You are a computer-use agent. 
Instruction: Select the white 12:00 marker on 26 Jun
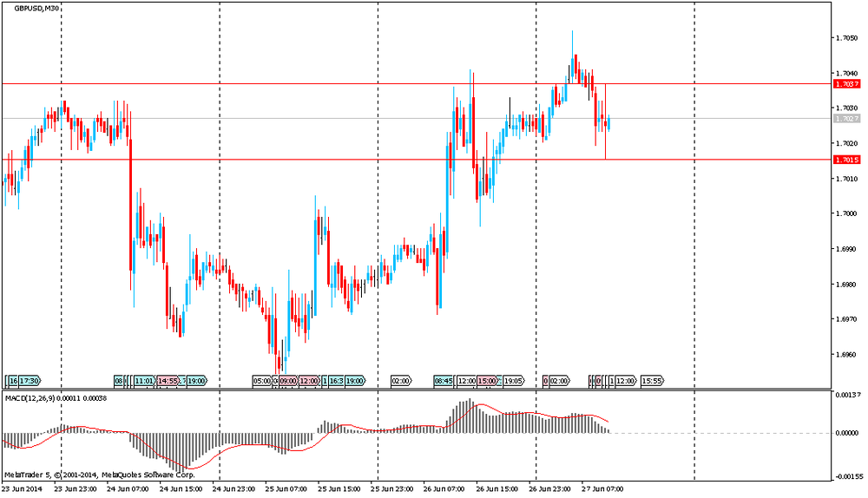point(467,381)
